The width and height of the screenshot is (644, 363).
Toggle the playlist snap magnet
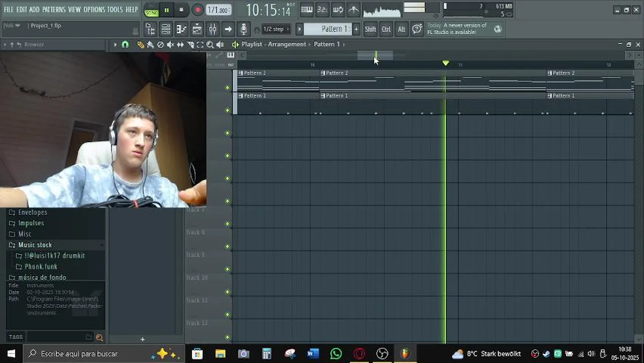tap(125, 44)
